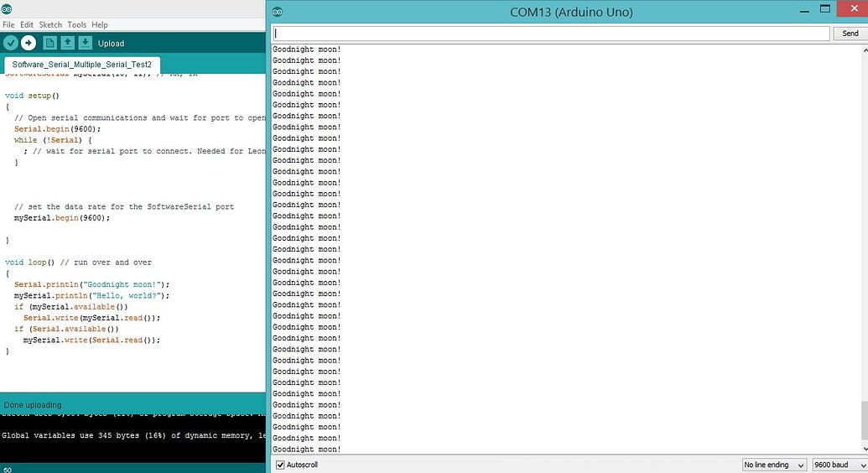Select the Software_Serial_Multiple_Serial_Test2 tab
This screenshot has width=868, height=473.
[82, 65]
